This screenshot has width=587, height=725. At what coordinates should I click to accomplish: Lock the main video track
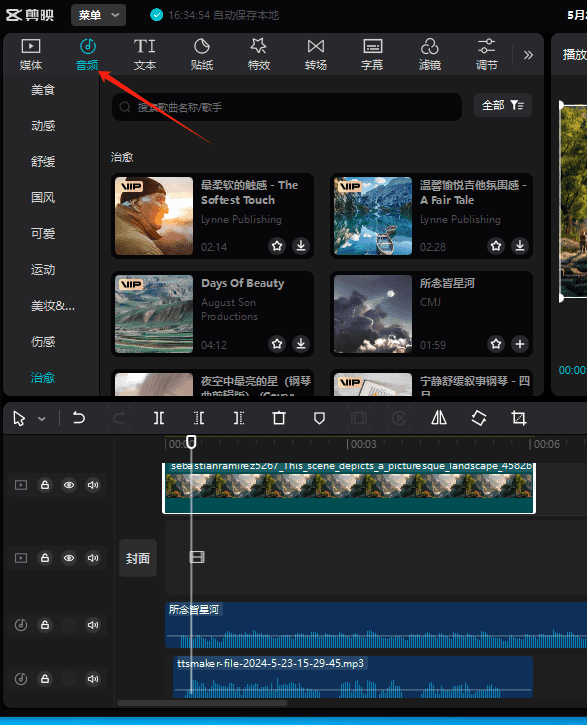click(45, 485)
